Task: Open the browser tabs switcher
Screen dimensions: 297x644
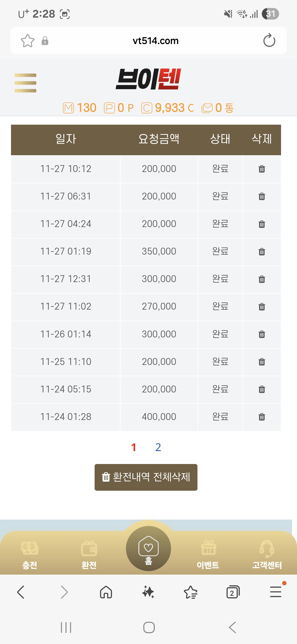Action: point(233,592)
